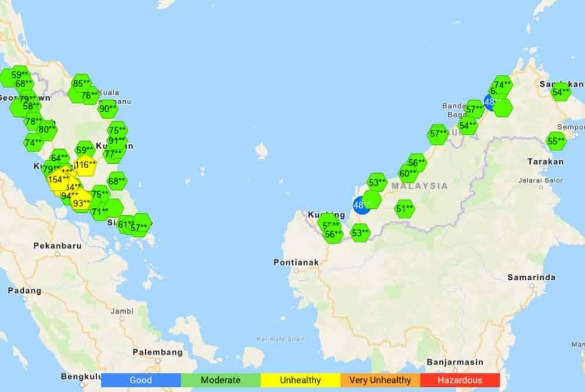Viewport: 585px width, 392px height.
Task: Open the 60** green hexagon marker
Action: [408, 173]
